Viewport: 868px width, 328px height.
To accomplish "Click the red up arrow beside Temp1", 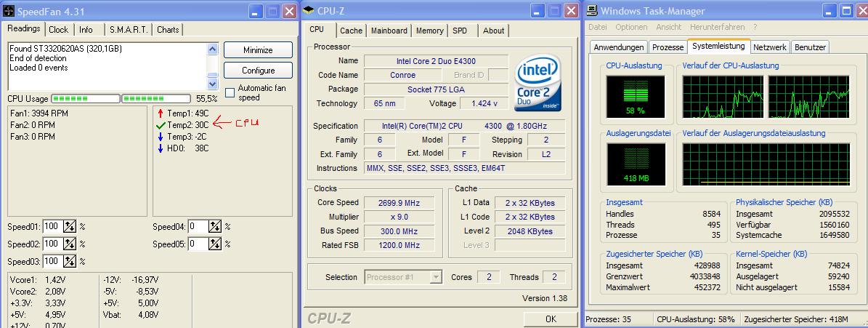I will click(x=161, y=113).
